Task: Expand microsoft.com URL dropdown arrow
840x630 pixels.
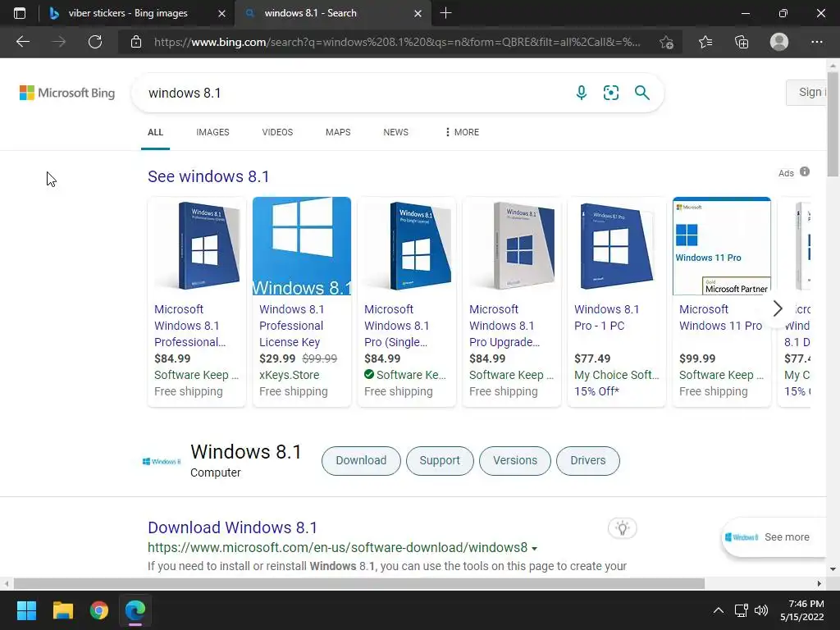Action: pos(534,549)
